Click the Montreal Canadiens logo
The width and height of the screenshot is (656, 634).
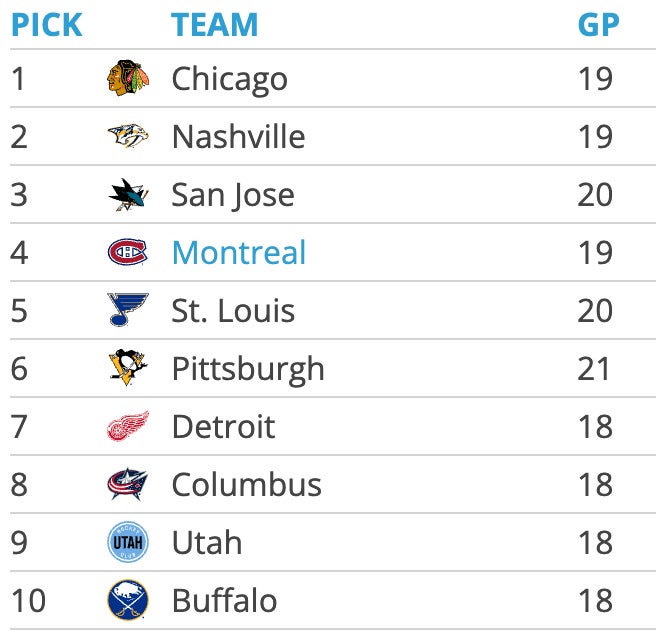point(128,253)
